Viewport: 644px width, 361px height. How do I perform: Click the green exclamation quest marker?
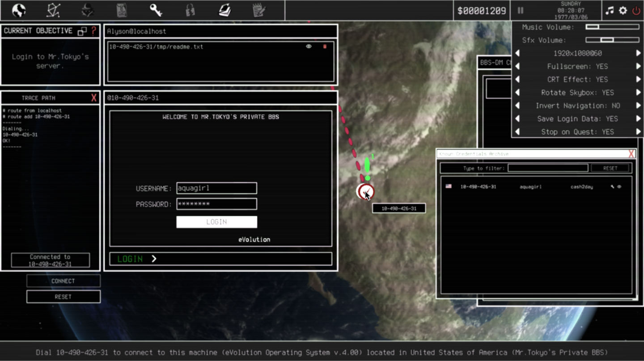[367, 168]
